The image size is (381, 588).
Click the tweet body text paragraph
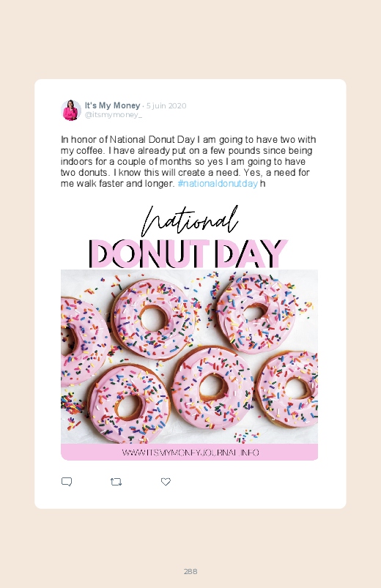click(188, 162)
